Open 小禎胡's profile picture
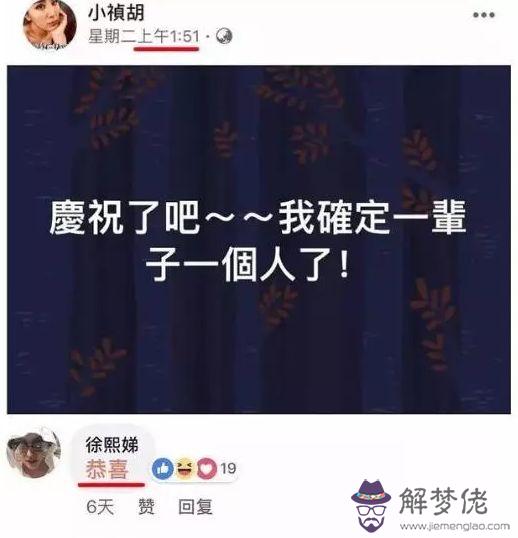This screenshot has width=518, height=538. point(50,25)
